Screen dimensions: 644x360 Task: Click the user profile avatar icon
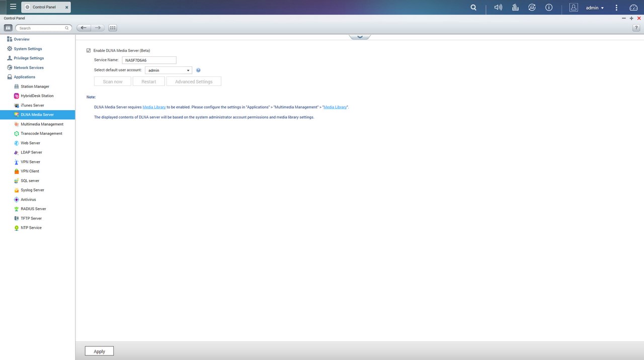(574, 8)
